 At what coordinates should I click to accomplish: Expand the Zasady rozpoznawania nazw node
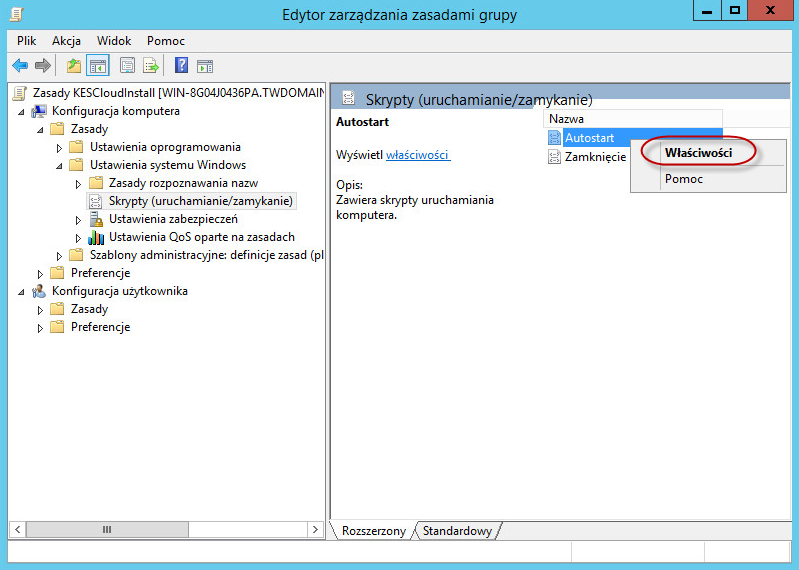[x=78, y=184]
